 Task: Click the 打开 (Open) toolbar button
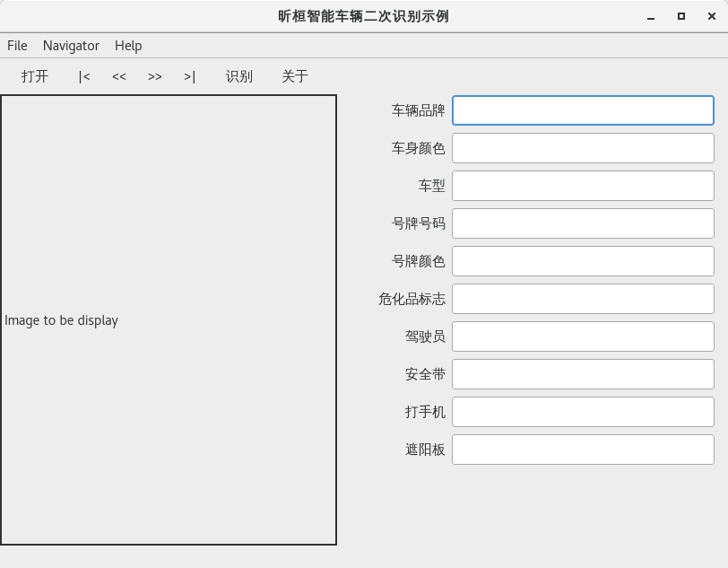click(x=35, y=76)
